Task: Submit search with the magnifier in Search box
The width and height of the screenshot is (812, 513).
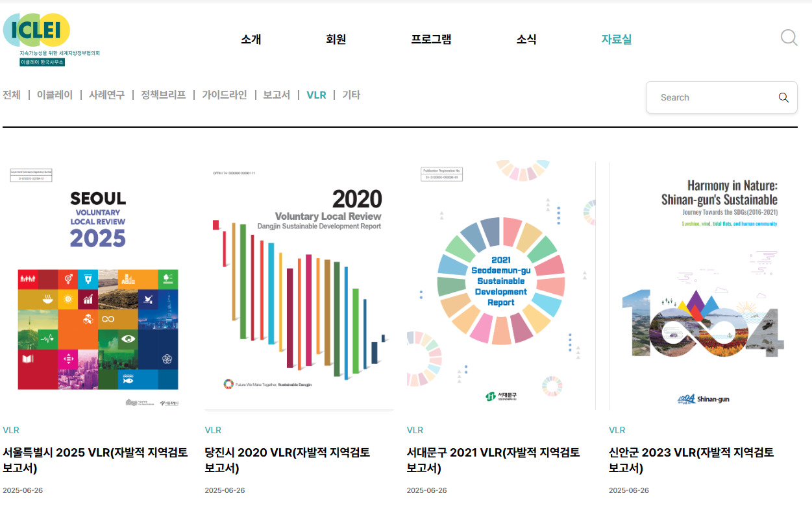Action: pyautogui.click(x=783, y=97)
